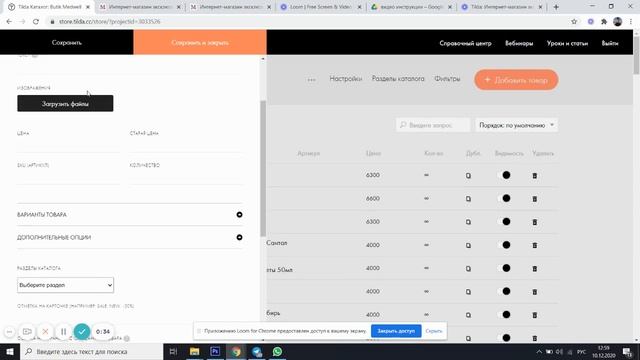Image resolution: width=640 pixels, height=360 pixels.
Task: Click the Windows taskbar search box
Action: click(x=91, y=351)
